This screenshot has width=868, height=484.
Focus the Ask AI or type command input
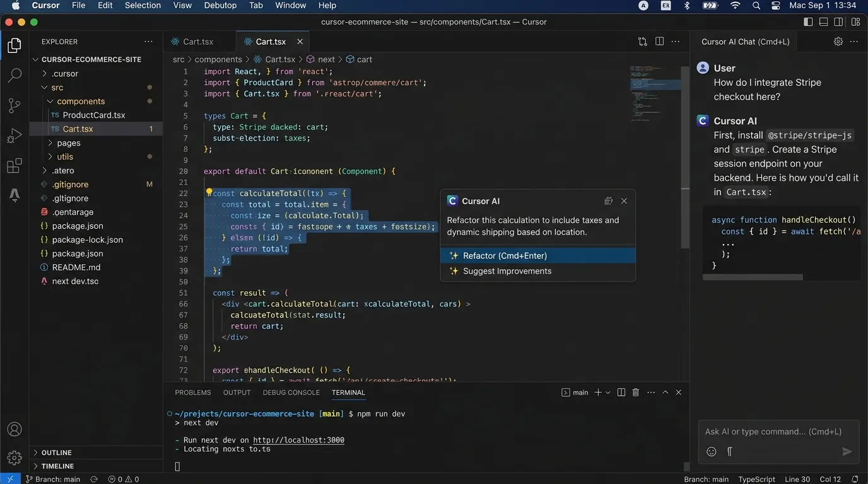coord(778,432)
